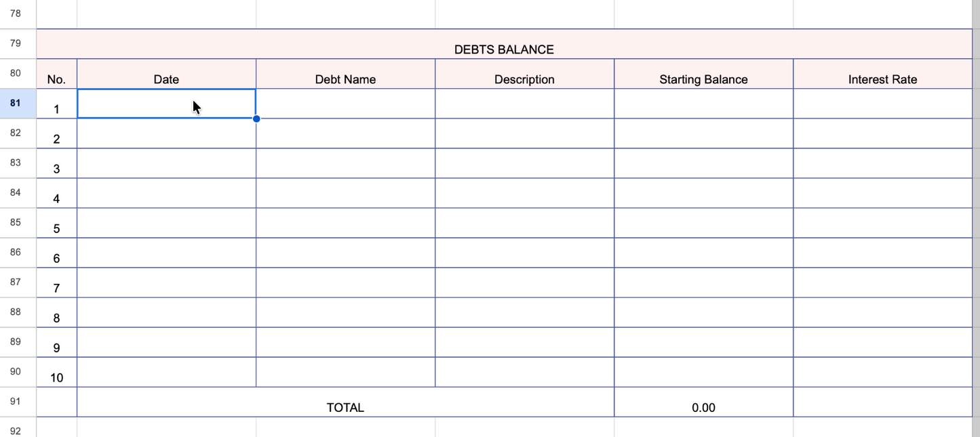This screenshot has height=437, width=980.
Task: Select row header 85
Action: 18,223
